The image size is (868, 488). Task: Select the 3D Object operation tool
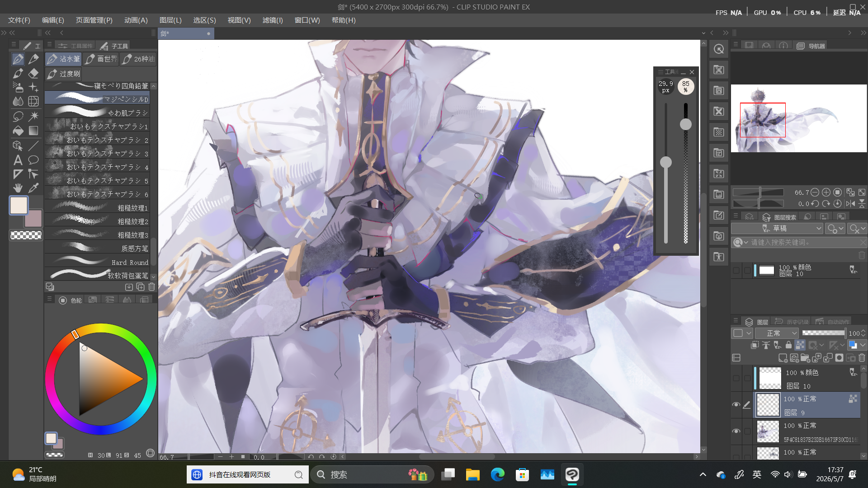pos(18,145)
